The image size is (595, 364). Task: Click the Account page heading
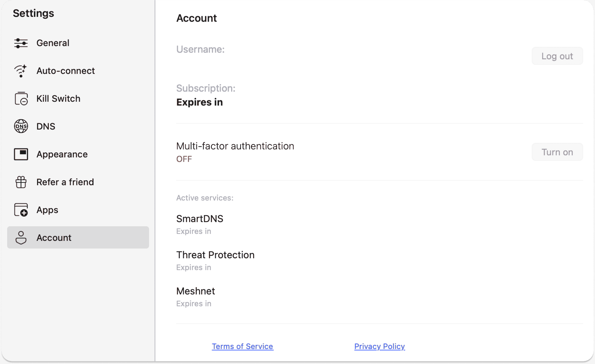(197, 18)
